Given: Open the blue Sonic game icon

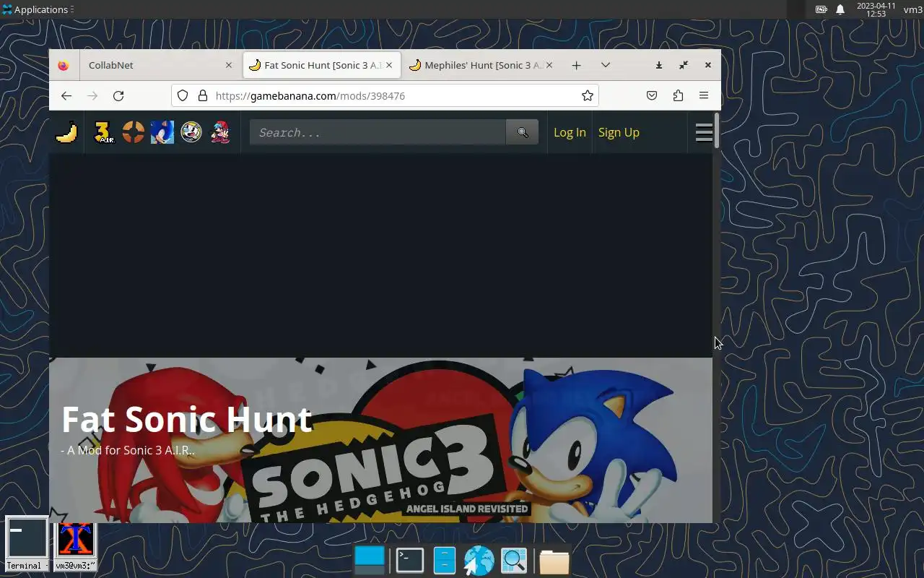Looking at the screenshot, I should [x=162, y=132].
